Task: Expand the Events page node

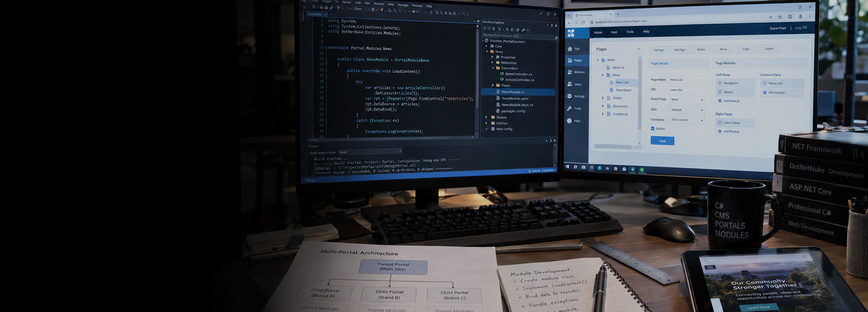Action: click(x=603, y=98)
